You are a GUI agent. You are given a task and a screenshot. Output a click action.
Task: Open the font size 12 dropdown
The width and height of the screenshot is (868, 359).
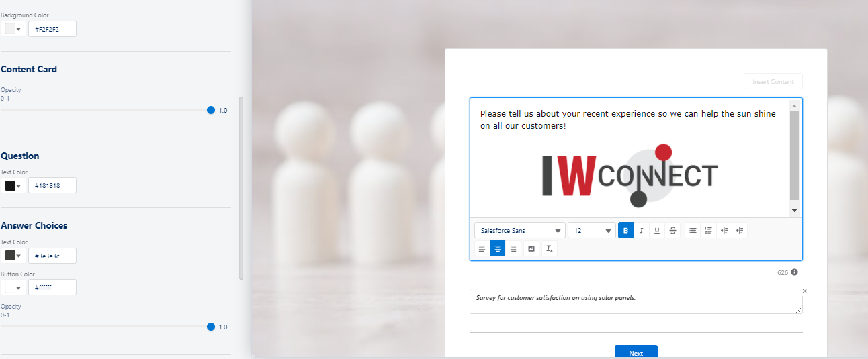592,230
